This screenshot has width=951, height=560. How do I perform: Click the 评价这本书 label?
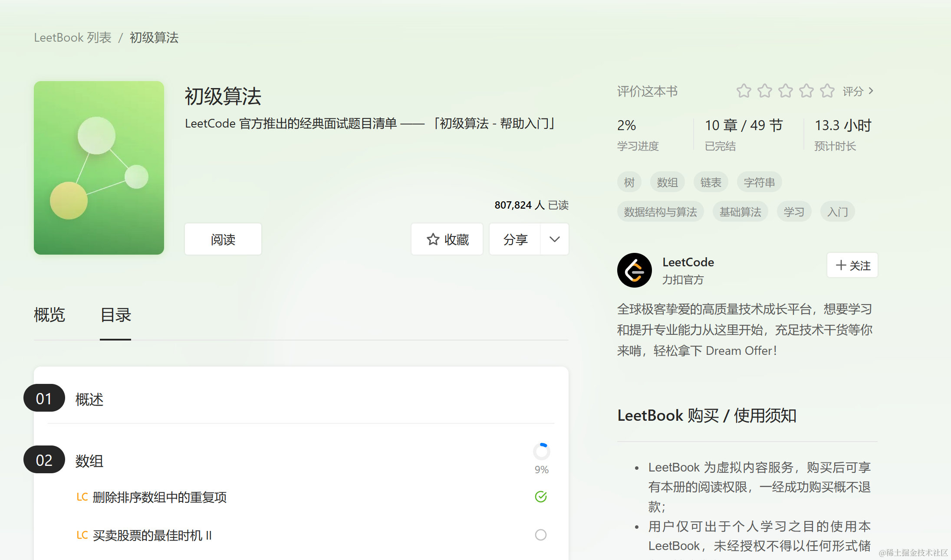(x=647, y=91)
